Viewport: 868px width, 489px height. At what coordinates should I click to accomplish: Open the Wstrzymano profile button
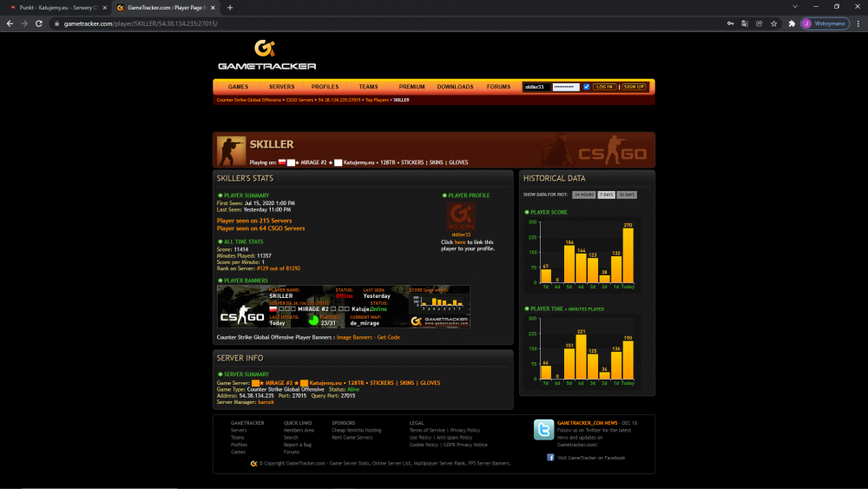[825, 23]
